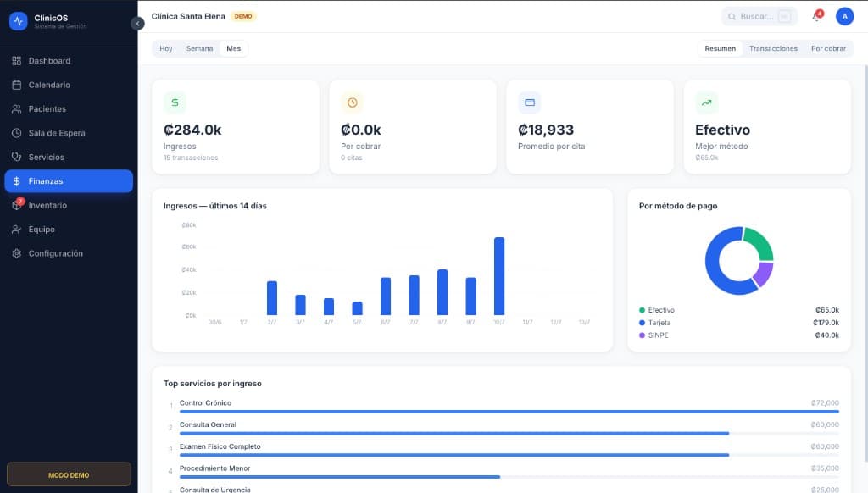The width and height of the screenshot is (868, 493).
Task: Click the Sala de Espera clock icon
Action: [17, 133]
